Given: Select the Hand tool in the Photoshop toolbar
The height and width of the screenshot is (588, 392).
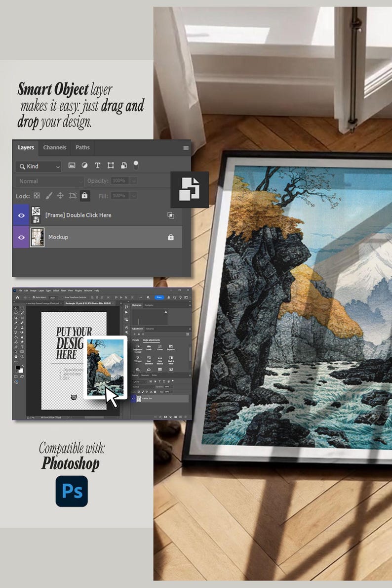Looking at the screenshot, I should [x=16, y=357].
